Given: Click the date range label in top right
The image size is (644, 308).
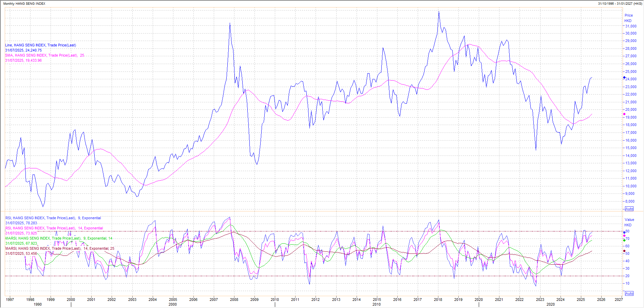Looking at the screenshot, I should point(620,3).
